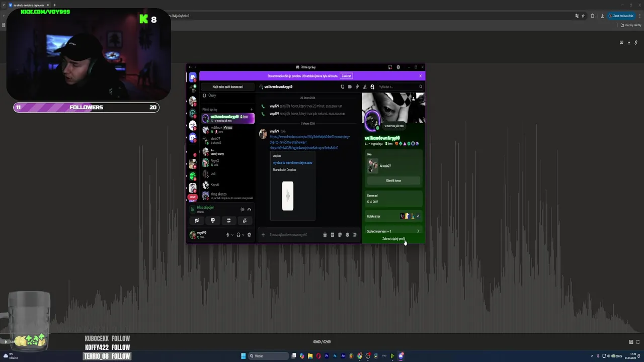Open the 'Úkoly' entry in sidebar

click(227, 96)
